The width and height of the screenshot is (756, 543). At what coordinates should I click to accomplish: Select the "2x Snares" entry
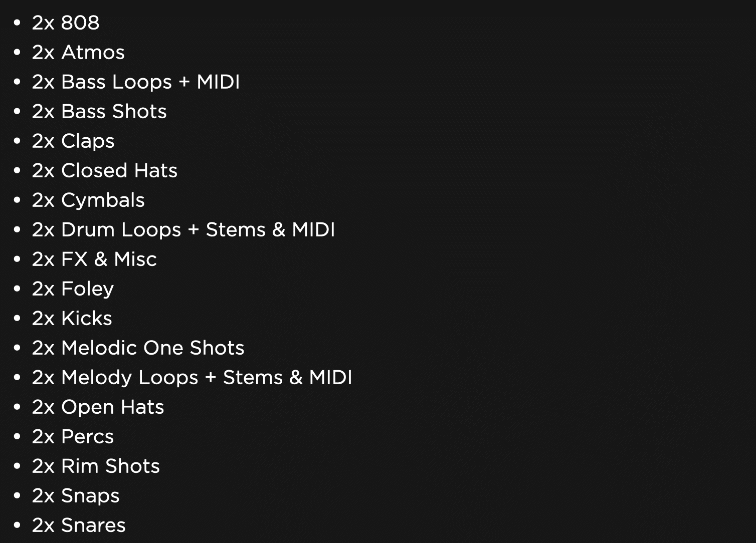pos(79,525)
